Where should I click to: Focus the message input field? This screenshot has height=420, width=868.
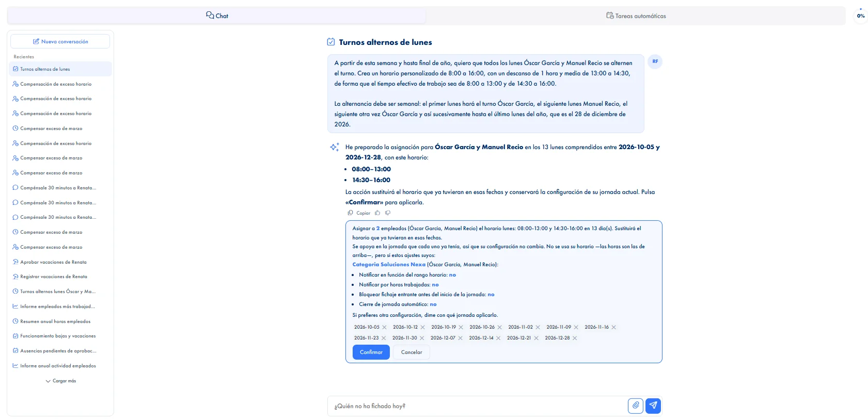[478, 406]
